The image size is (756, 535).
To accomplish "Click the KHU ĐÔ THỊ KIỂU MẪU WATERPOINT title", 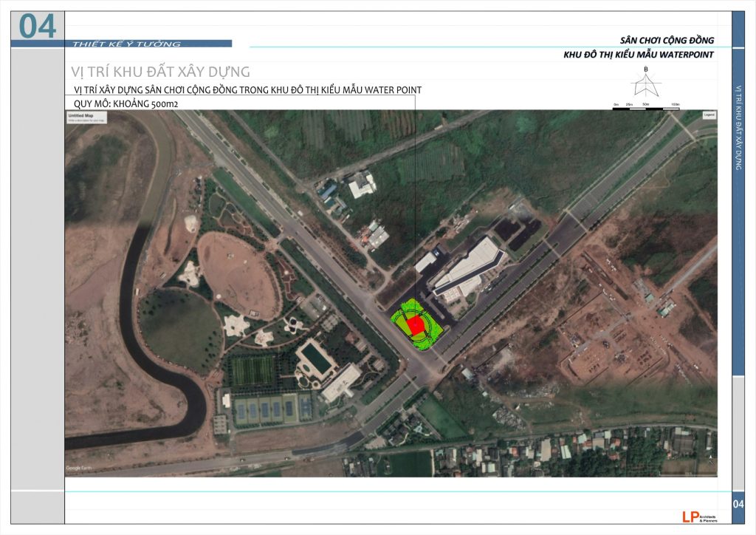I will coord(638,55).
